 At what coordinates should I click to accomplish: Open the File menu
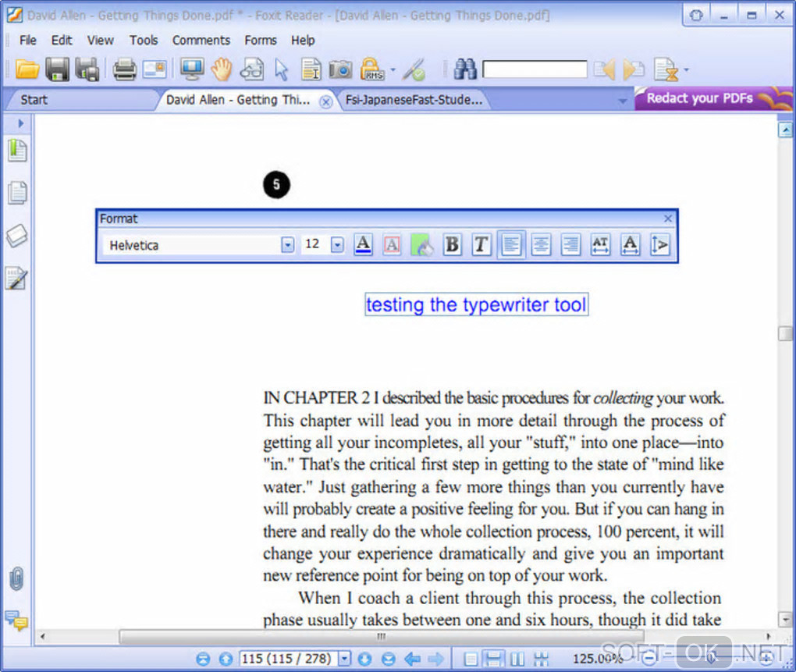[x=27, y=40]
